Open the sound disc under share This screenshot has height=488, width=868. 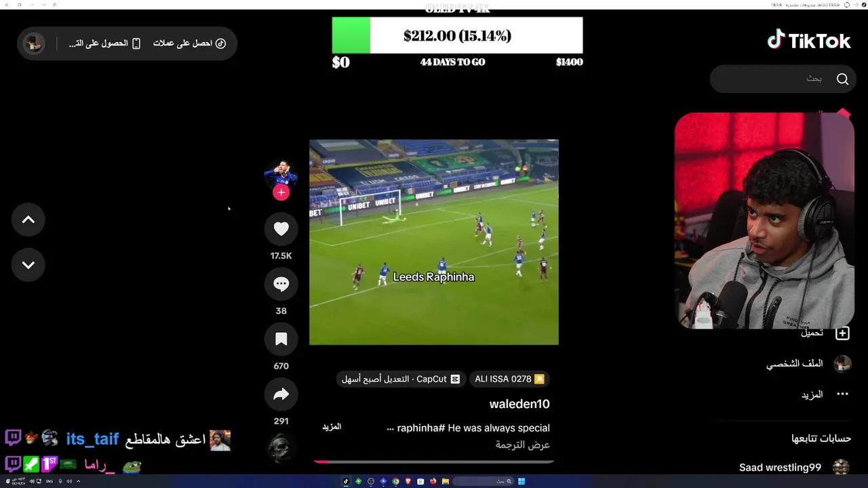[281, 447]
